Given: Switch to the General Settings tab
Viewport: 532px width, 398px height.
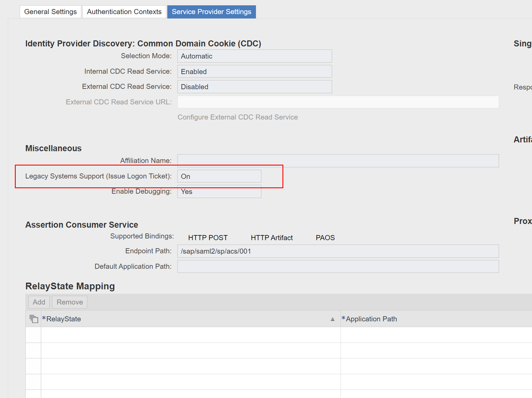Looking at the screenshot, I should pyautogui.click(x=50, y=12).
